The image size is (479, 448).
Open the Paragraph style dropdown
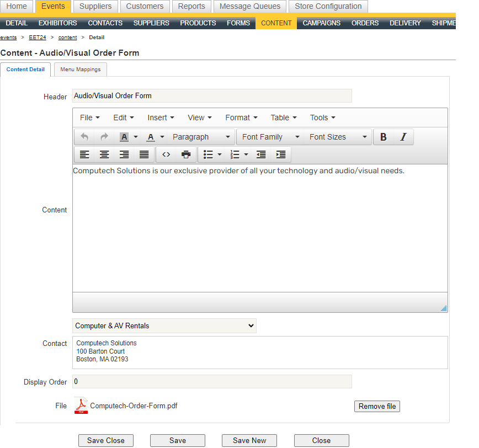201,137
